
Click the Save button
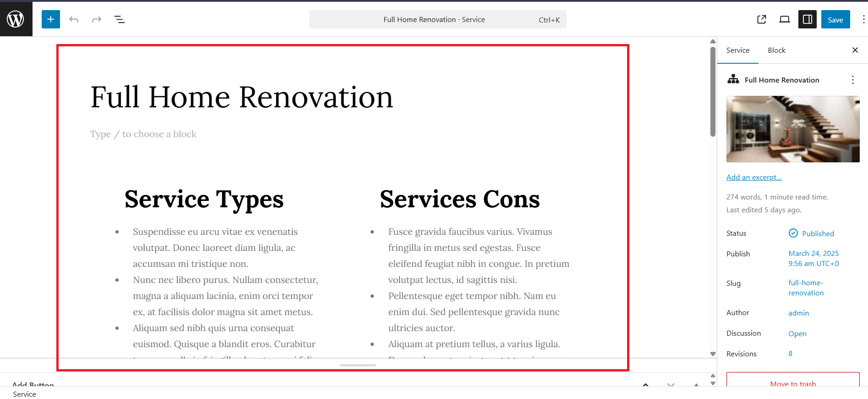pos(835,19)
